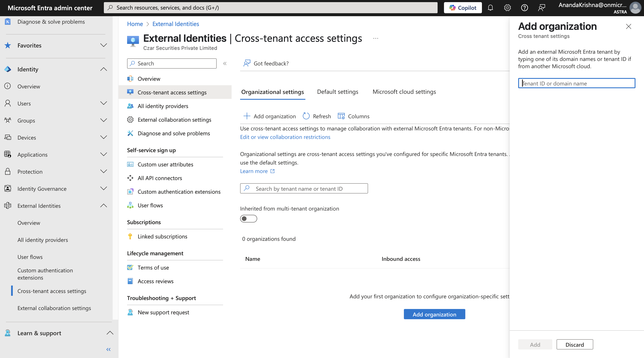Open the page ellipsis more options
644x358 pixels.
tap(376, 39)
